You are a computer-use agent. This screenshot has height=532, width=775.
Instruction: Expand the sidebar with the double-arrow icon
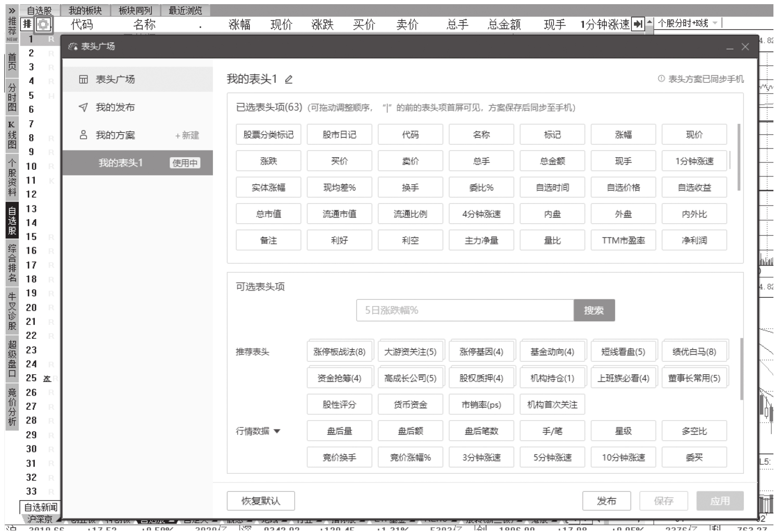click(12, 10)
